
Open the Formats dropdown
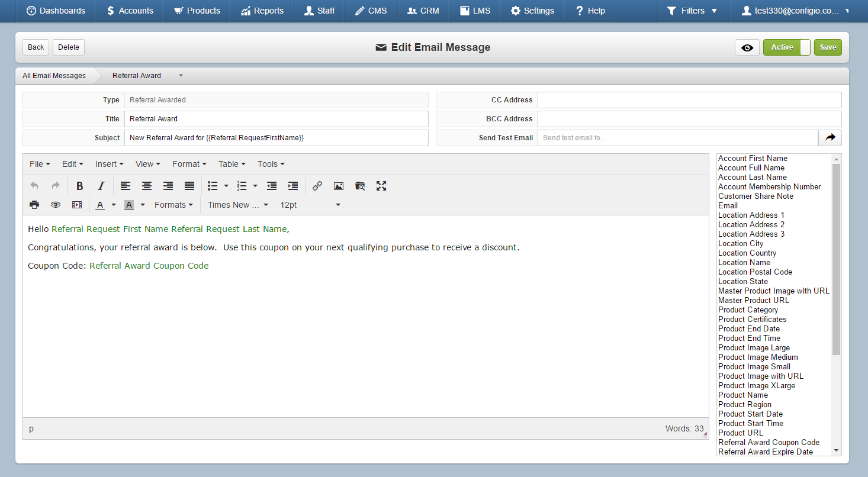point(173,205)
